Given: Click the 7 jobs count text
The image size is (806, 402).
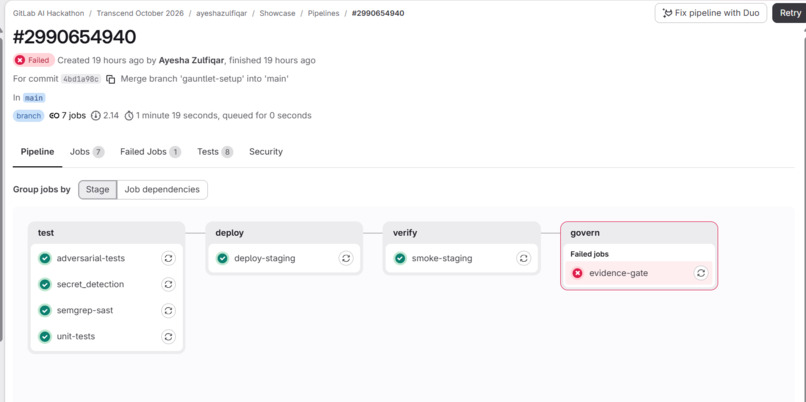Looking at the screenshot, I should click(x=74, y=116).
